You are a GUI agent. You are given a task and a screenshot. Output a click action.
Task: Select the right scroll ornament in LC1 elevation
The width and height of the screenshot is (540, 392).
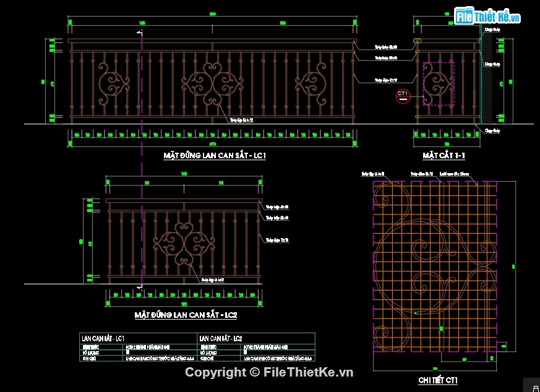tap(311, 85)
